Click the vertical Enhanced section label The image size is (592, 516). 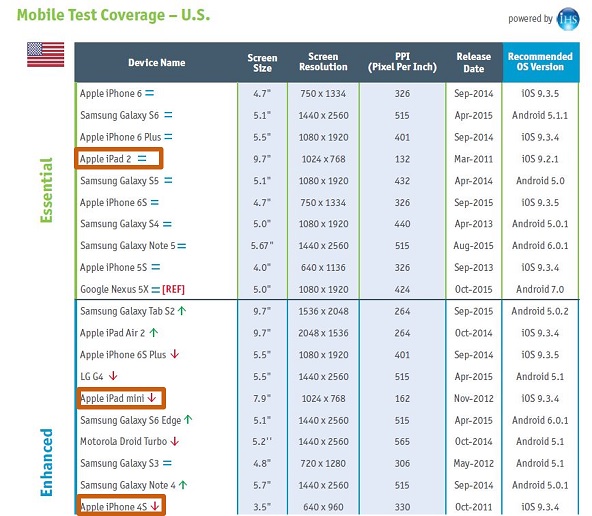pos(46,462)
